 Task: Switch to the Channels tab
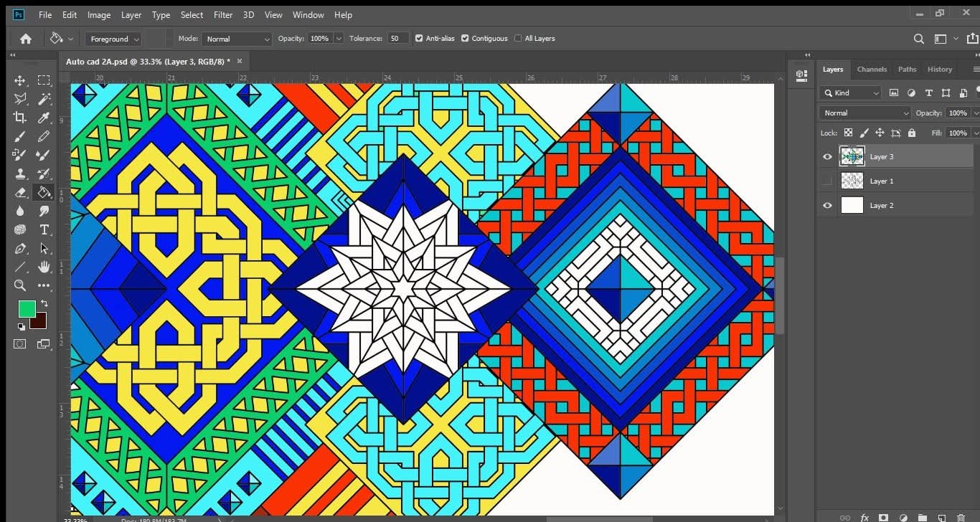(872, 70)
